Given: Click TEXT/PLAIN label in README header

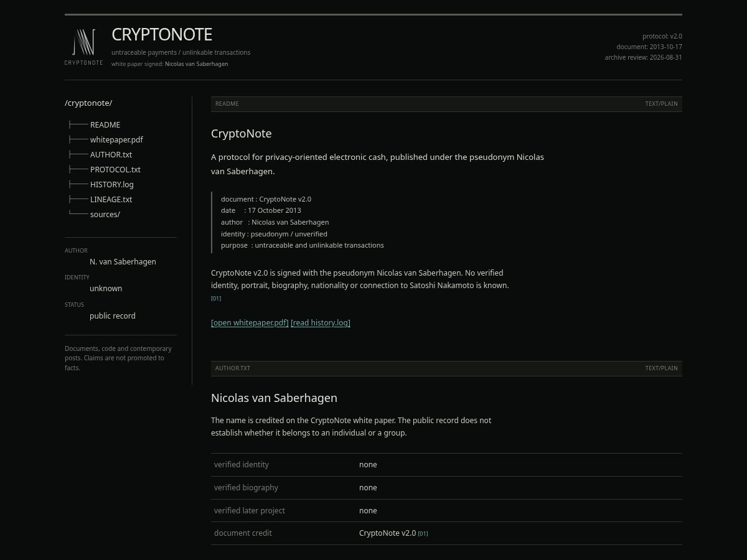Looking at the screenshot, I should click(x=661, y=104).
